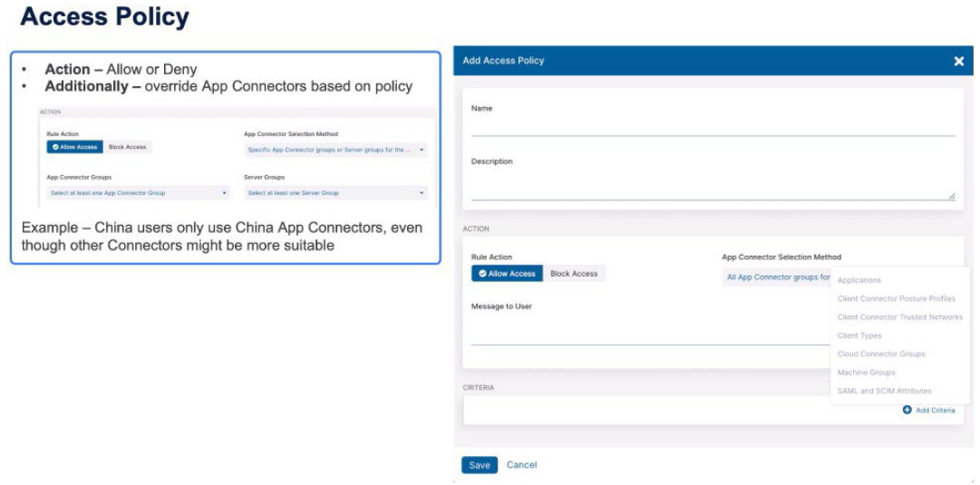Expand the Server Groups dropdown

coord(335,193)
